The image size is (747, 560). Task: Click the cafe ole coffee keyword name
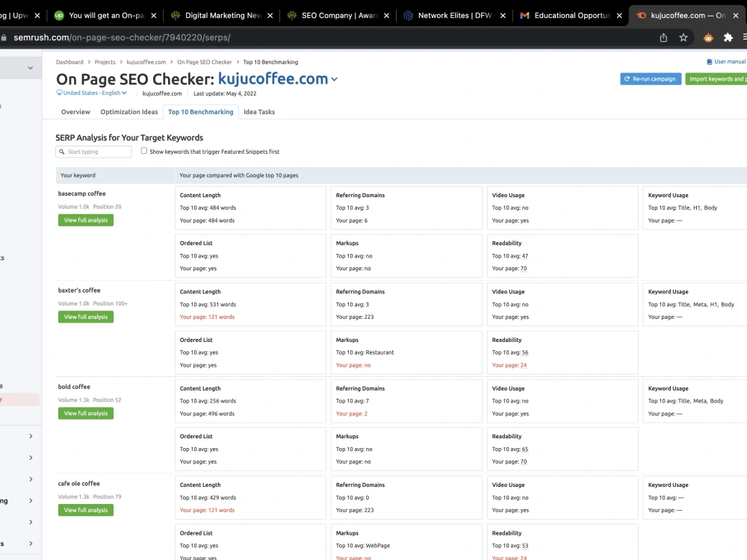[x=79, y=484]
